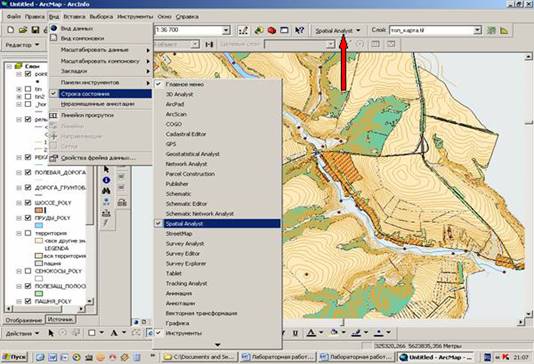Choose Geostatistical Analyst toolbar entry
534x364 pixels.
[x=217, y=154]
